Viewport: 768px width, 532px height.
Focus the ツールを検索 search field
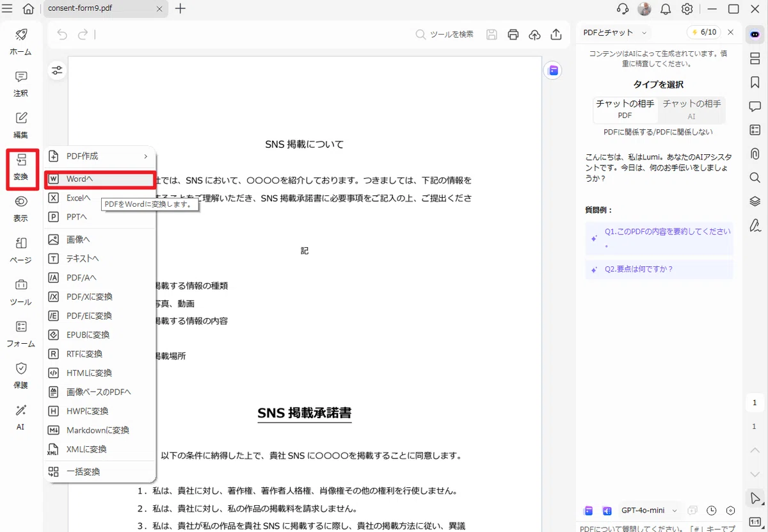pos(445,35)
